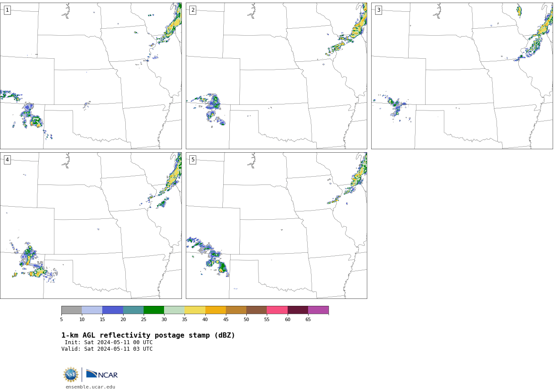Click the teal 20-25 dBZ swatch
557x392 pixels.
tap(133, 310)
